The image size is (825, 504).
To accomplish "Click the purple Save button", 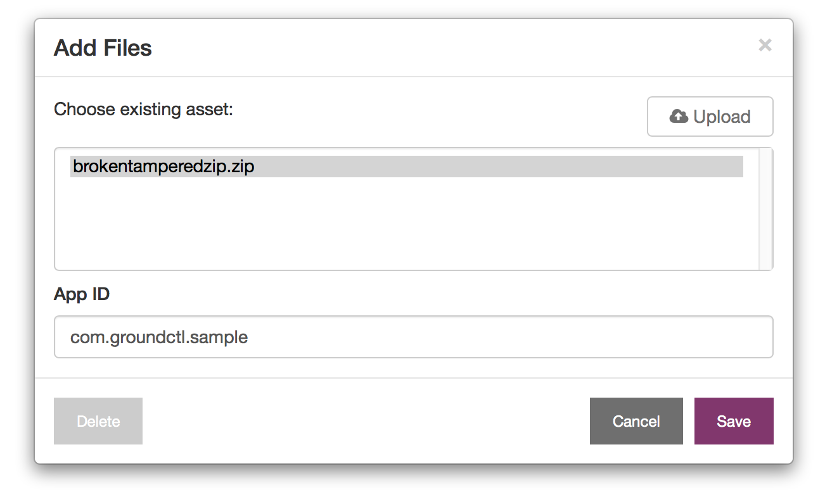I will (734, 421).
